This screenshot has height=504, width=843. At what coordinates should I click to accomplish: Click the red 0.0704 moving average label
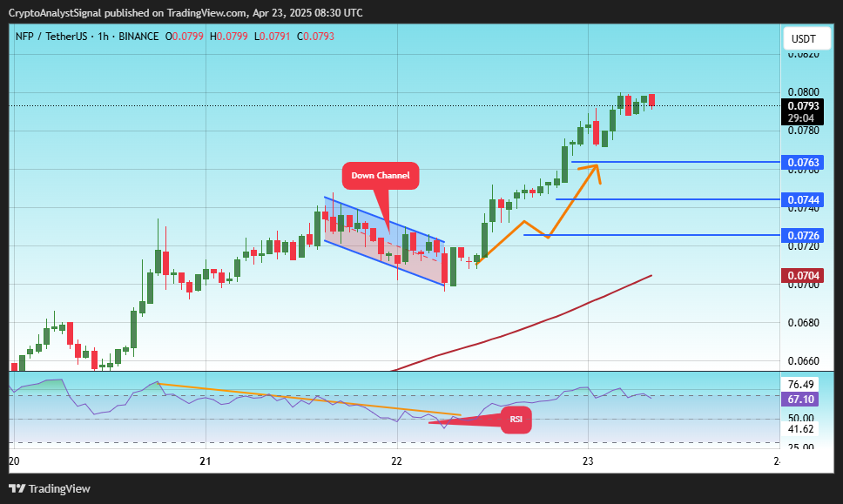click(803, 276)
